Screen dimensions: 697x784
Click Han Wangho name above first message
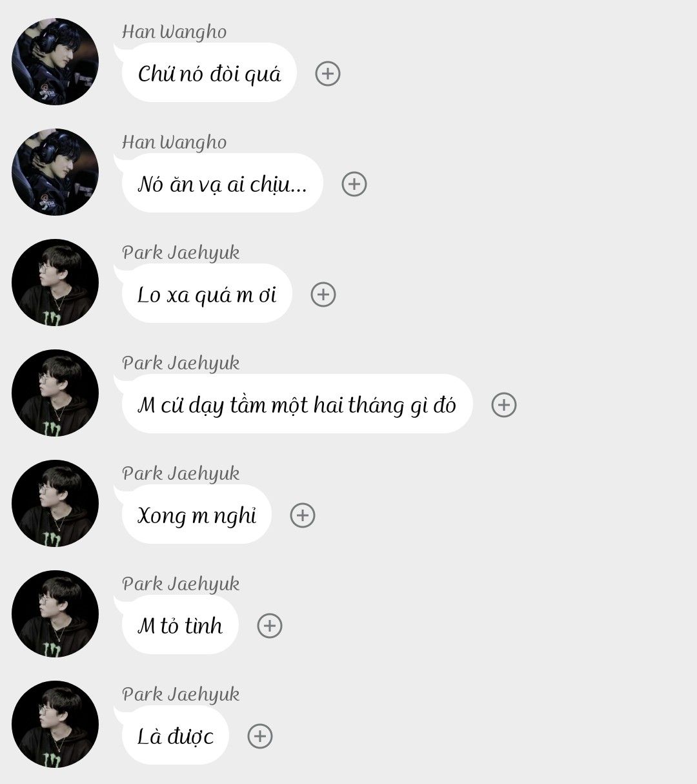coord(174,32)
